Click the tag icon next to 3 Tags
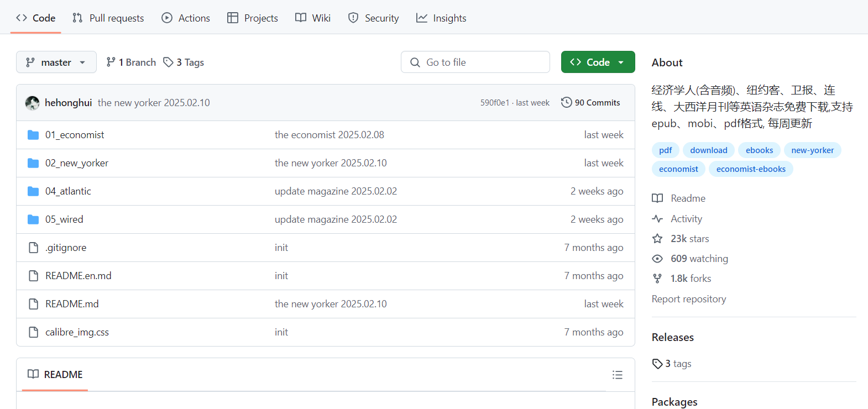This screenshot has width=868, height=409. (169, 62)
